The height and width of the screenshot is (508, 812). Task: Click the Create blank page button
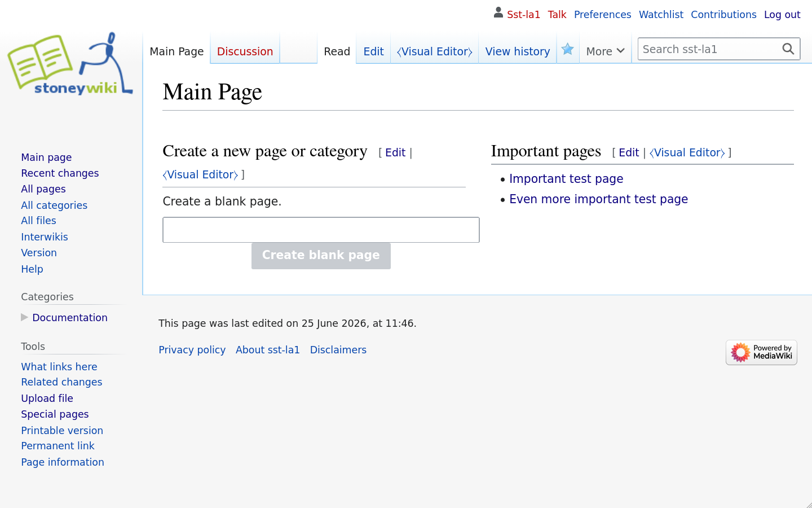pos(321,256)
